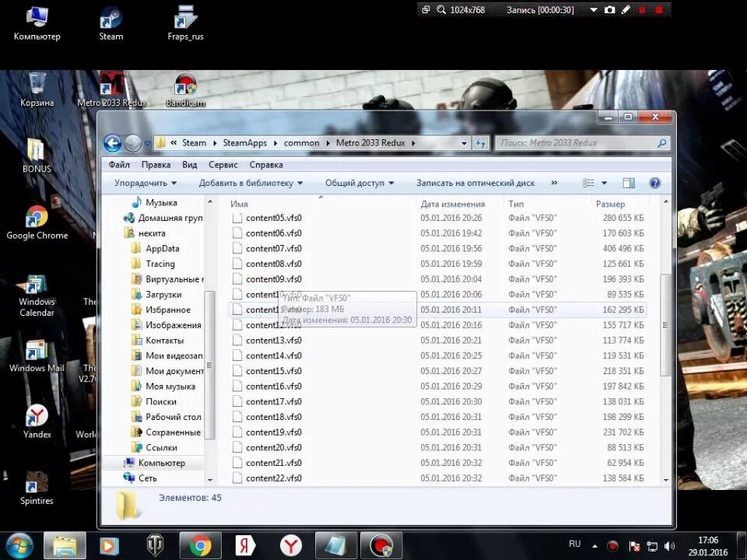Open the Упорядочить dropdown
747x560 pixels.
(146, 183)
